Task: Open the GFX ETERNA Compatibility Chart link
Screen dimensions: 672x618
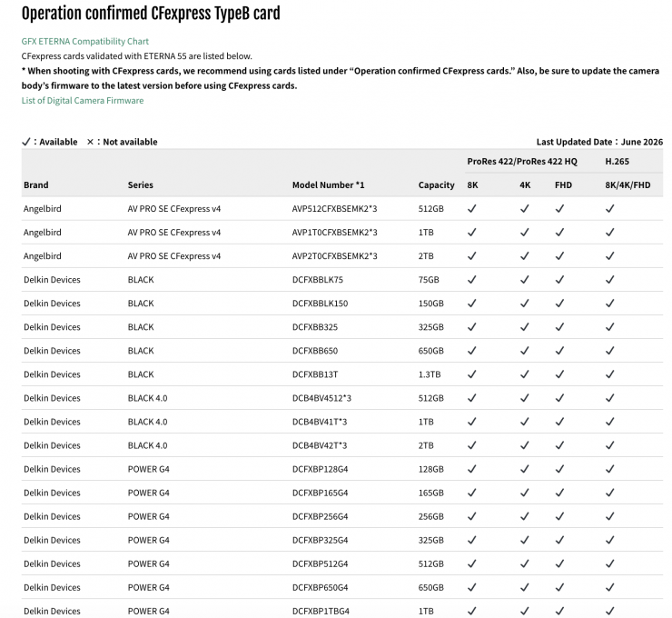Action: click(x=84, y=41)
